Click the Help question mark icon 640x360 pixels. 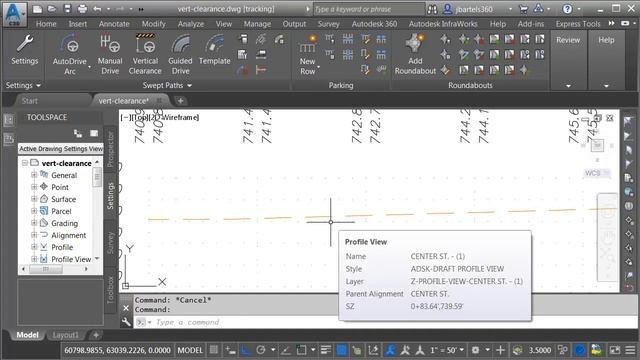point(567,9)
